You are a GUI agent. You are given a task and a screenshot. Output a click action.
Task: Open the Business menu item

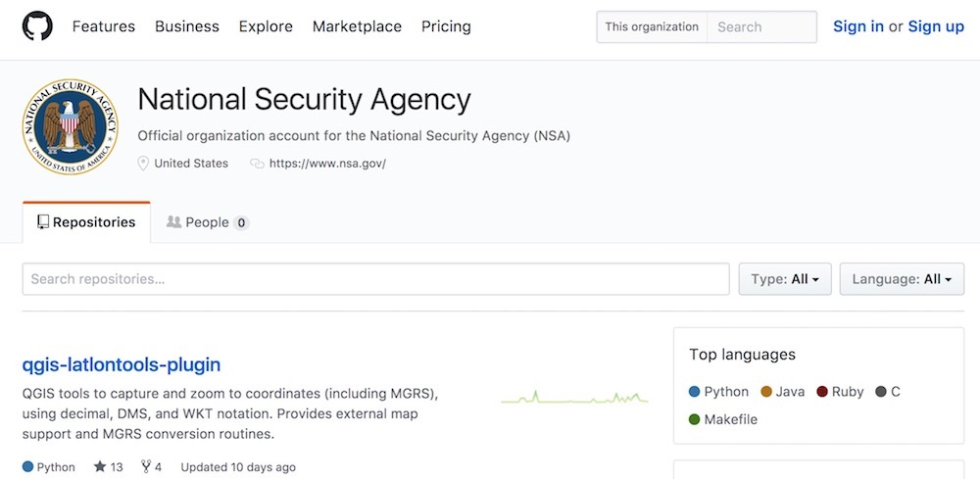(x=187, y=26)
